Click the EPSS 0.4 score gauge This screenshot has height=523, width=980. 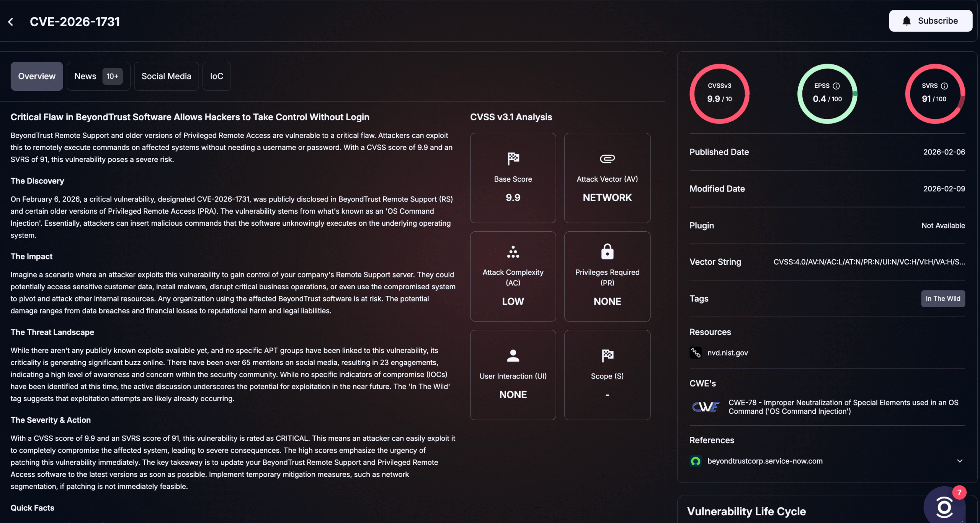[827, 94]
